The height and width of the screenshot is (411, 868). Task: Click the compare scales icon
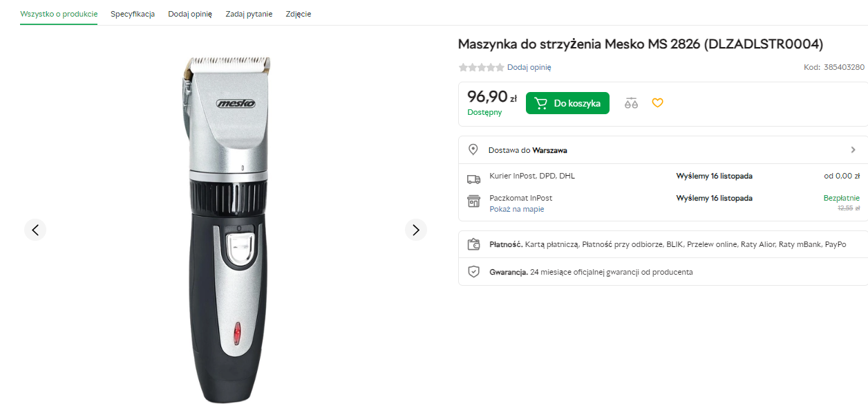tap(631, 103)
